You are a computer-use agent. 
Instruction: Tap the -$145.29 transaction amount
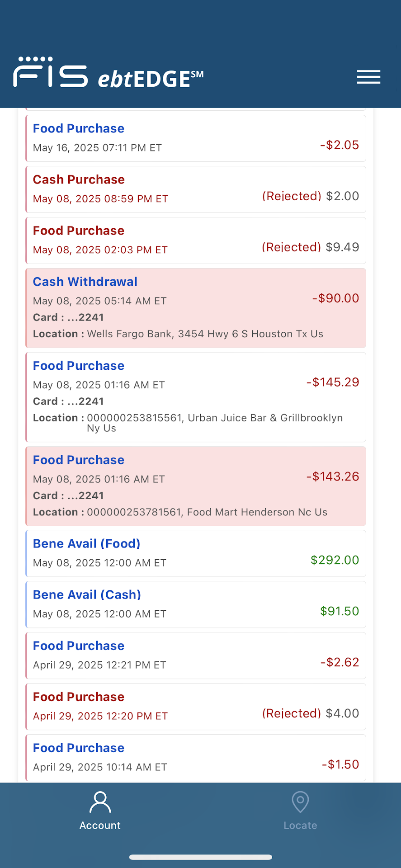click(333, 382)
